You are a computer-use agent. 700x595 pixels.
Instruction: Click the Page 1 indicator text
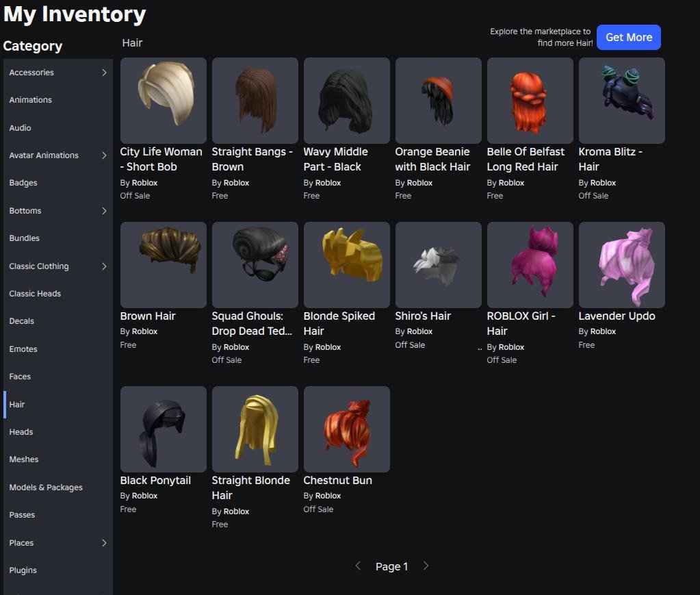391,566
